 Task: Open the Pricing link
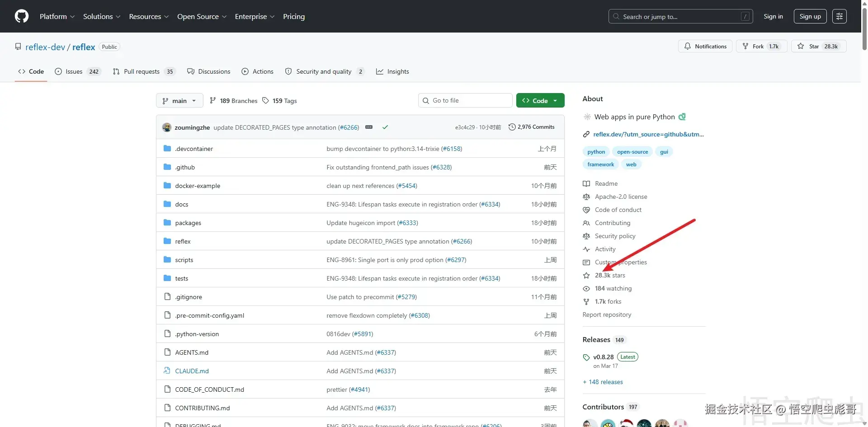point(294,16)
